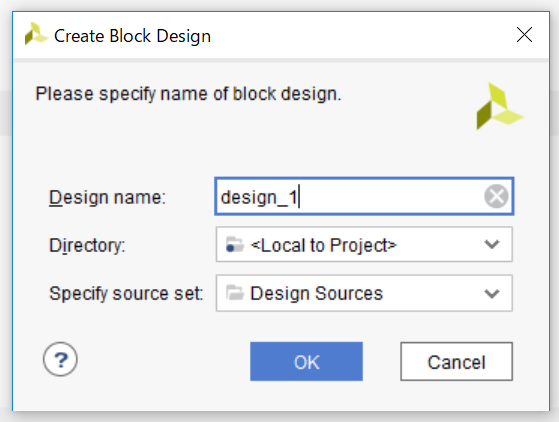Close the Create Block Design dialog
559x422 pixels.
[524, 35]
